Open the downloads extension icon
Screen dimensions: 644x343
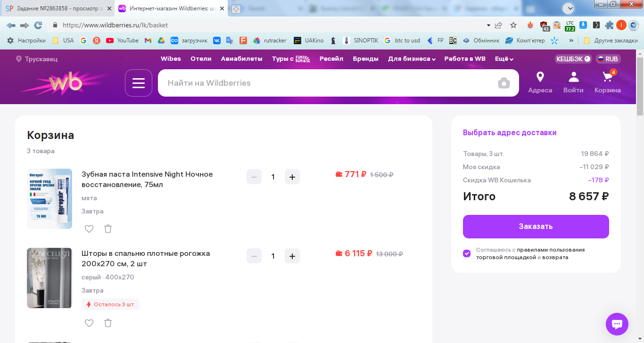point(583,25)
